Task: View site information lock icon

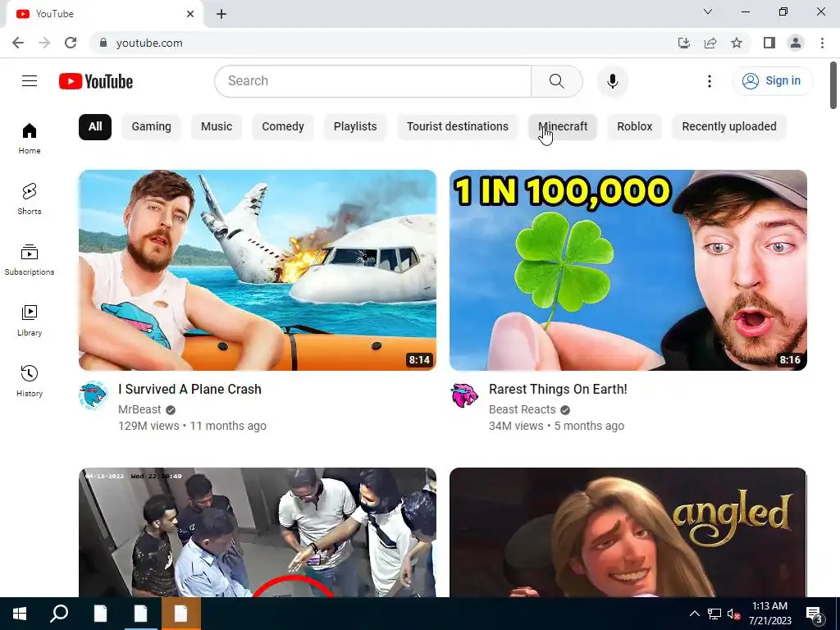Action: tap(103, 43)
